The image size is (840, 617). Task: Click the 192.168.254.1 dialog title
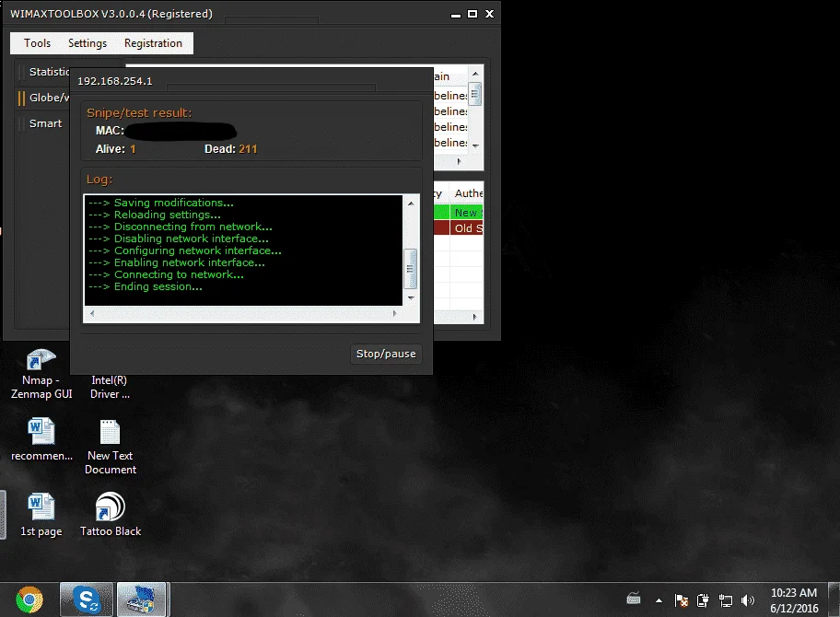pyautogui.click(x=114, y=81)
